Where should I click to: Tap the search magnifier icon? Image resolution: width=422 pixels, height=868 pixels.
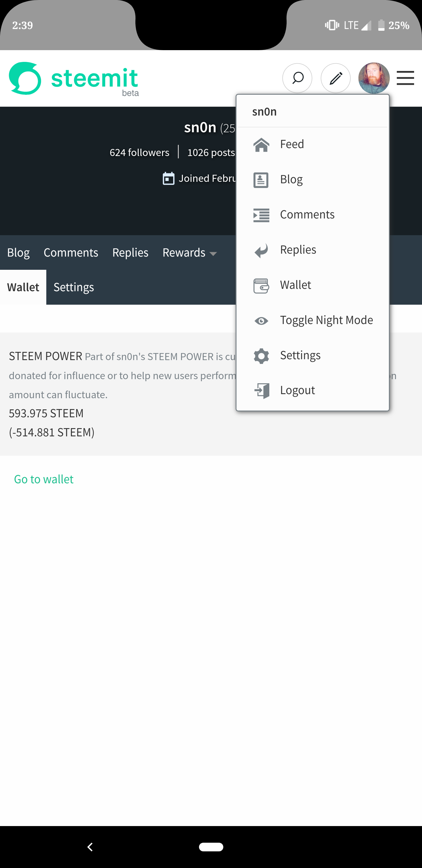(x=297, y=78)
